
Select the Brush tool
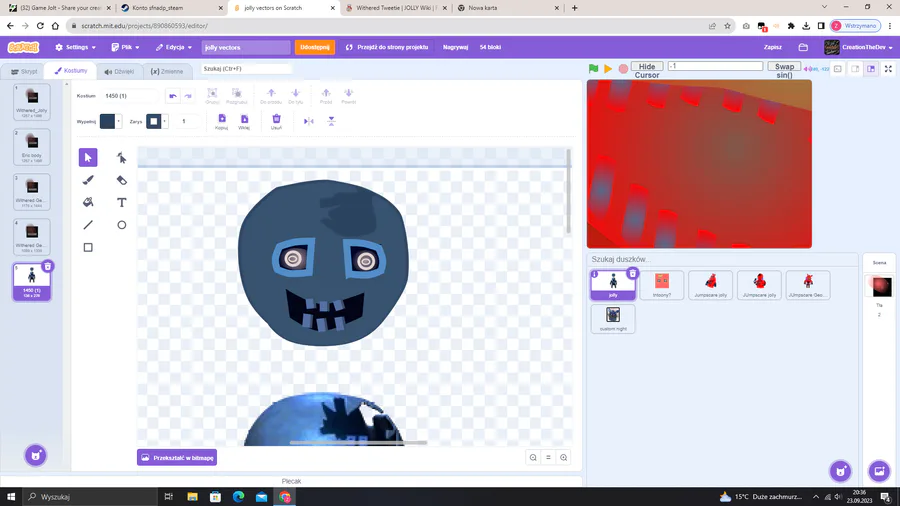[88, 180]
